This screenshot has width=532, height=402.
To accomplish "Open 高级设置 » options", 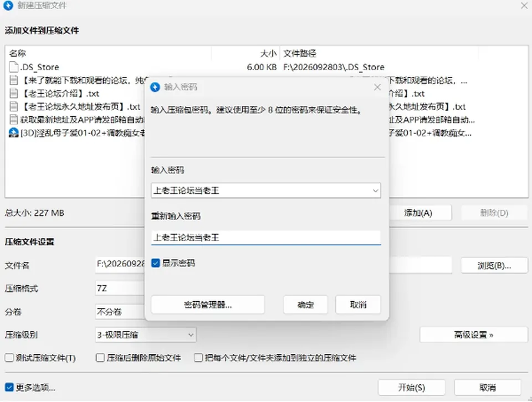I will (474, 335).
